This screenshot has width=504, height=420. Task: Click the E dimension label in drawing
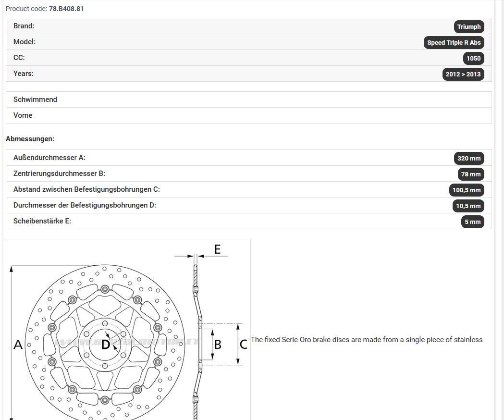click(x=218, y=249)
